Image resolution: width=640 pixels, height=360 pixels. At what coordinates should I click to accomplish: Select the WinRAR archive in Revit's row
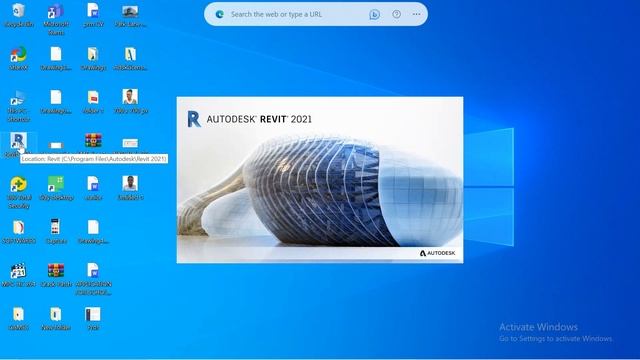click(93, 140)
